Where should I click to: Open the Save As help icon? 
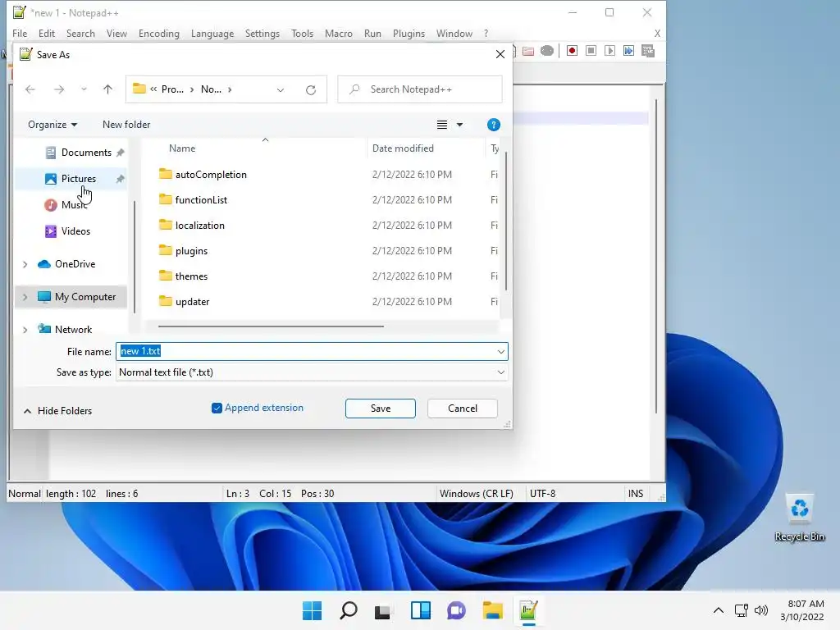click(x=493, y=125)
